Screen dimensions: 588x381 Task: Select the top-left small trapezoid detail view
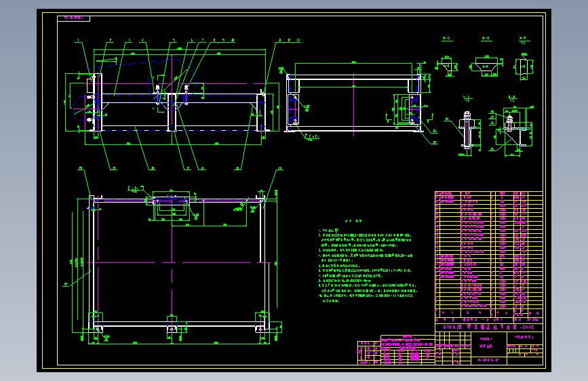click(x=447, y=66)
